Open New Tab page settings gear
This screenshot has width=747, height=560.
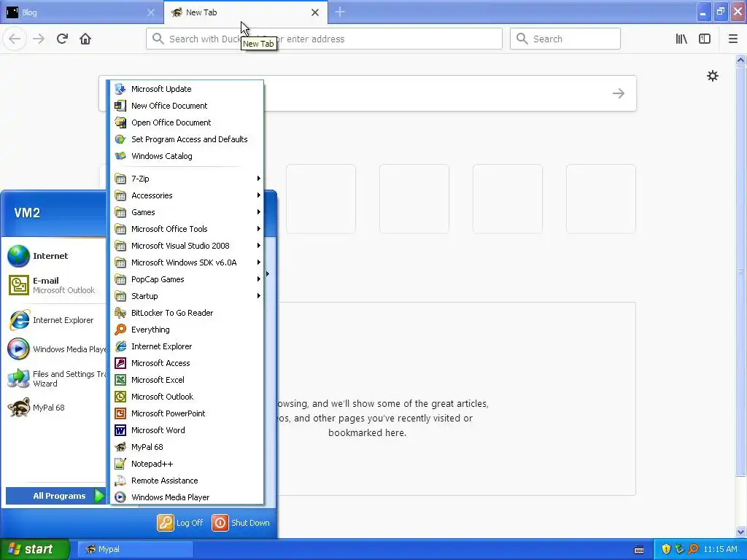point(712,76)
